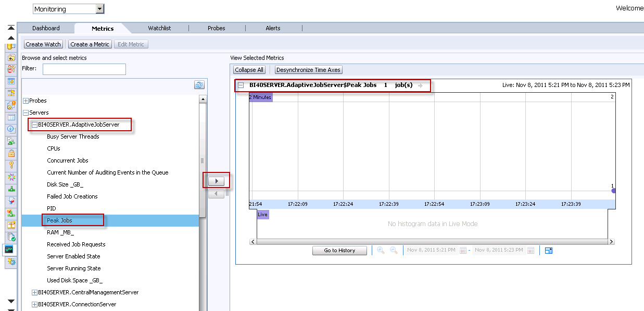
Task: Click the refresh metrics list icon
Action: pyautogui.click(x=199, y=84)
